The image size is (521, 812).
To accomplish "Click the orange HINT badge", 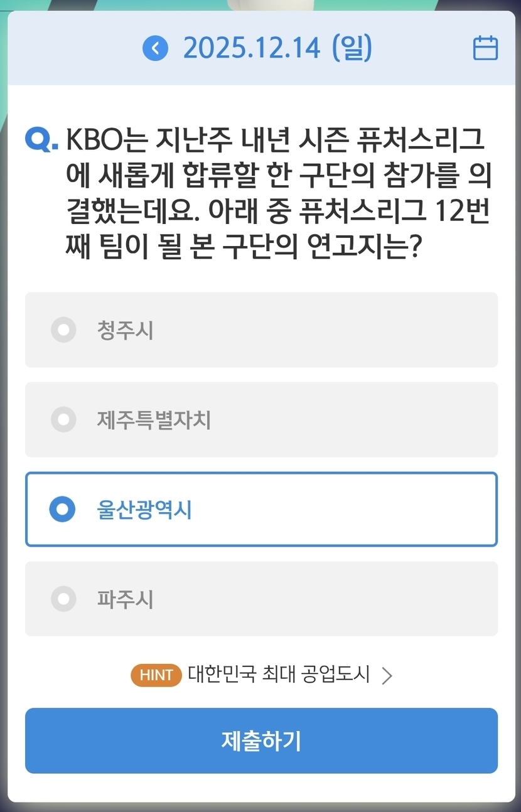I will 156,675.
